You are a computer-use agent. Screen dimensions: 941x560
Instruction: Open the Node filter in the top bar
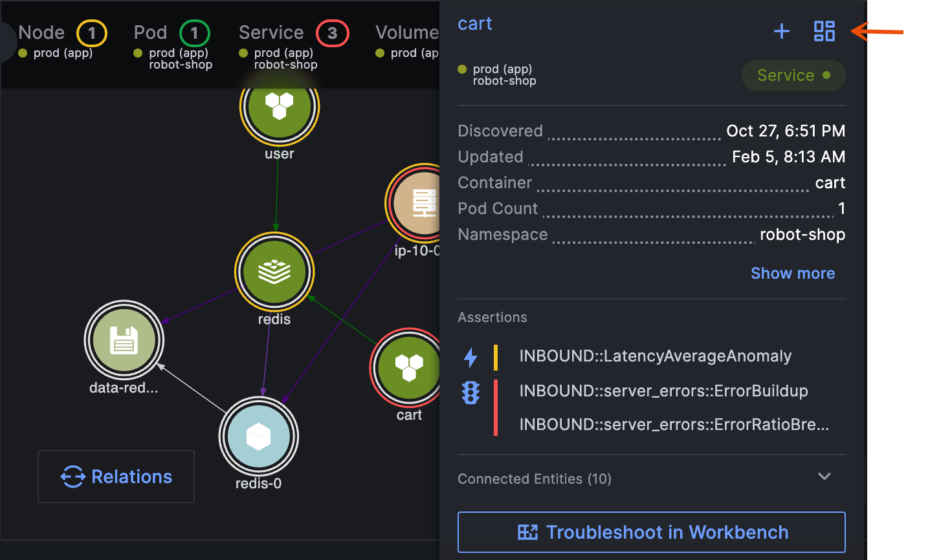pyautogui.click(x=41, y=32)
